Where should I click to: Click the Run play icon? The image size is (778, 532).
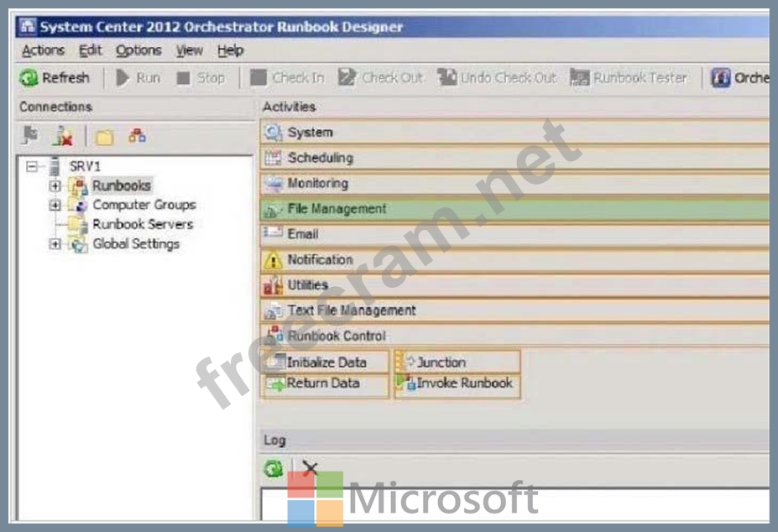(122, 78)
